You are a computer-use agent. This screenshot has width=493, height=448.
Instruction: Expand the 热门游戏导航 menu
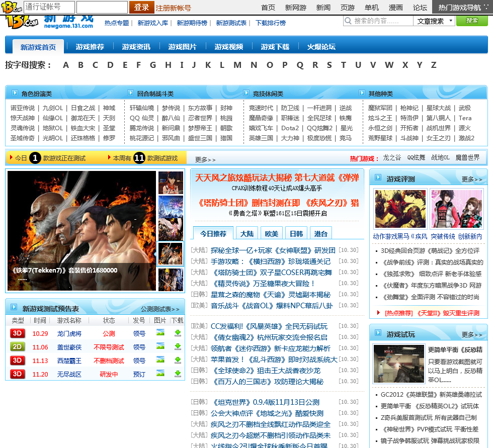(462, 7)
